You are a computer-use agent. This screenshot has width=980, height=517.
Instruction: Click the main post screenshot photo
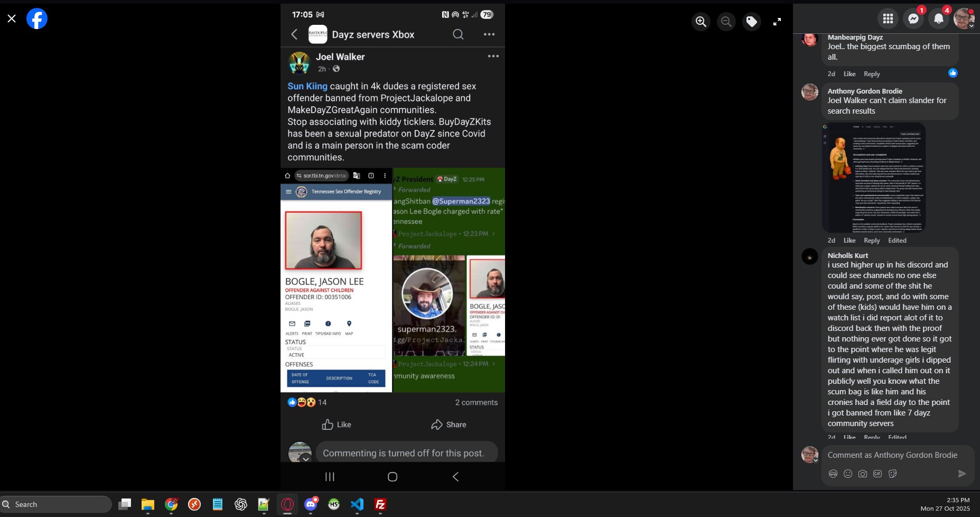pyautogui.click(x=393, y=247)
